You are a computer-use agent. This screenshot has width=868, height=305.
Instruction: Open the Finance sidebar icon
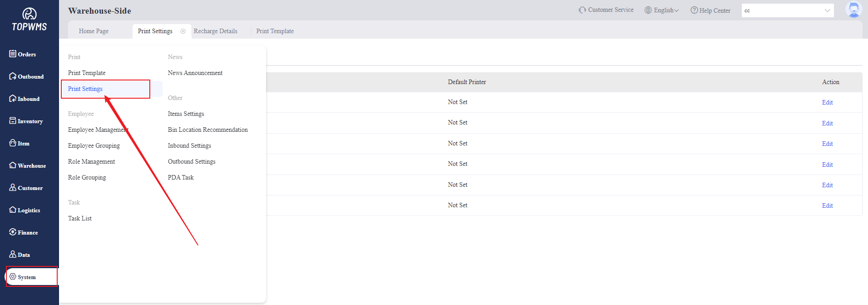13,232
